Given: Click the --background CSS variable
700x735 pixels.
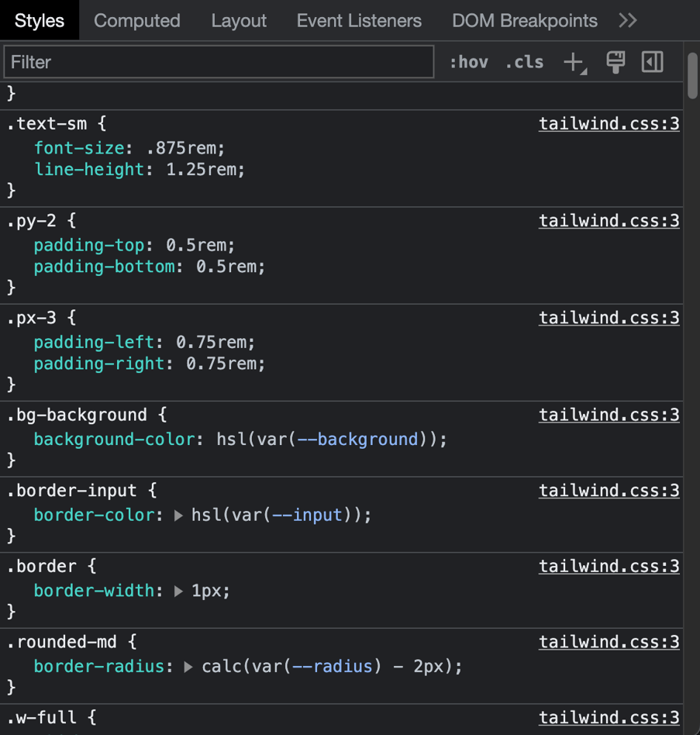Looking at the screenshot, I should (357, 440).
